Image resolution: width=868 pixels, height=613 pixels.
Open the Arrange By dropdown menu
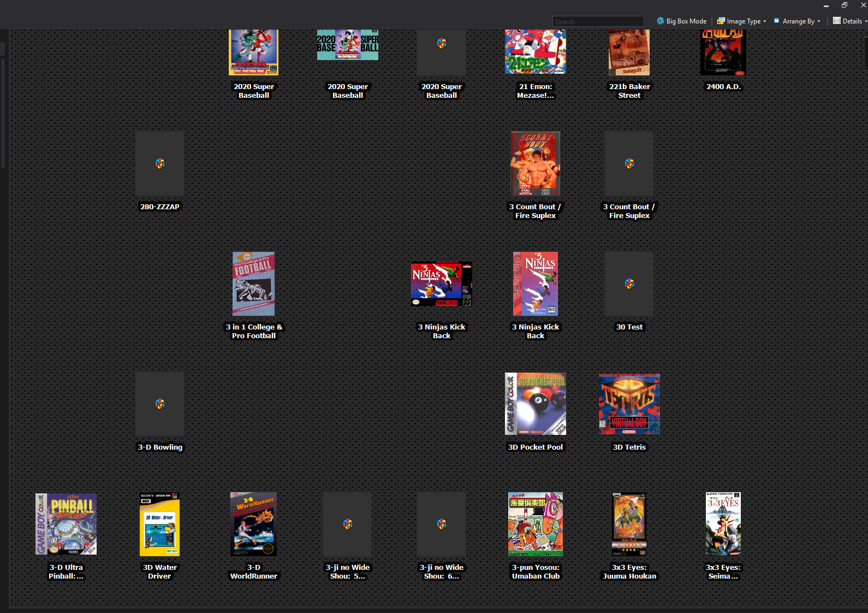(797, 21)
